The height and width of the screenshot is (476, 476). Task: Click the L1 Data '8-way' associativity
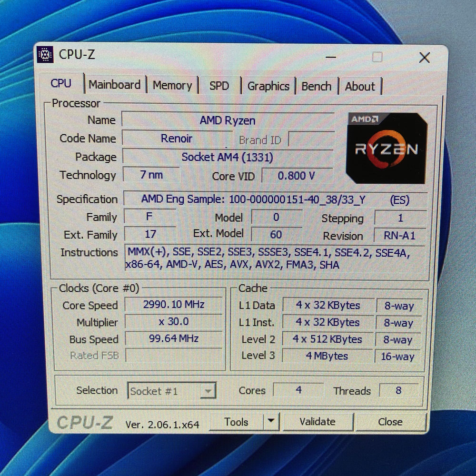coord(399,306)
